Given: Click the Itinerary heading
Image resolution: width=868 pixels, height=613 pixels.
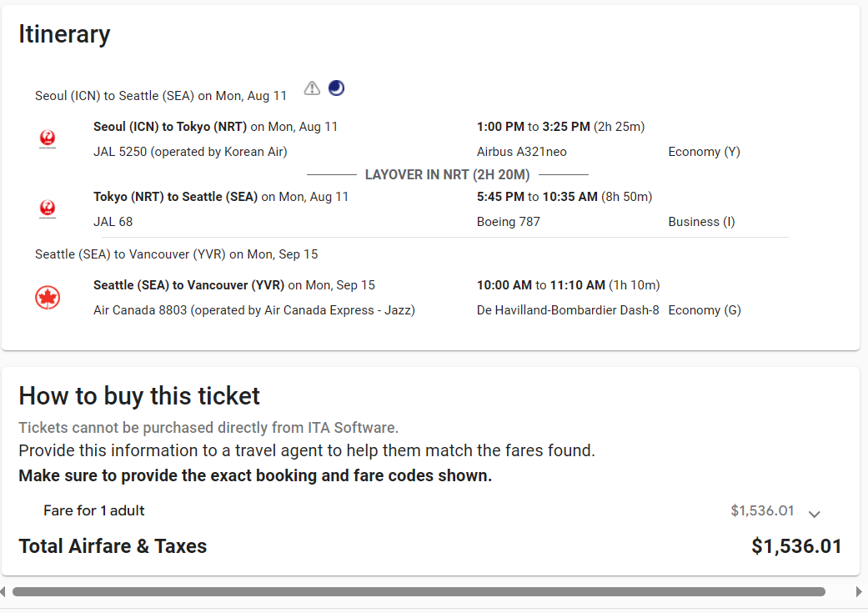Looking at the screenshot, I should point(64,34).
